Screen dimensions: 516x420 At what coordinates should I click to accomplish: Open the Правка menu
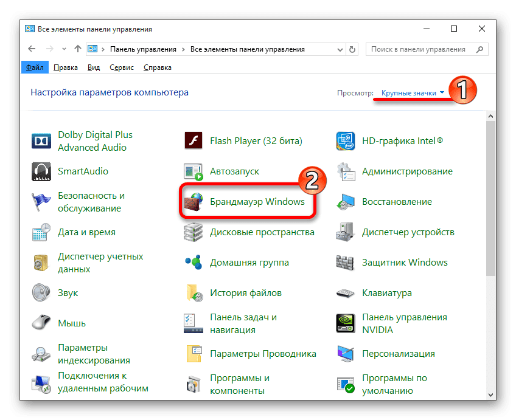(x=66, y=67)
